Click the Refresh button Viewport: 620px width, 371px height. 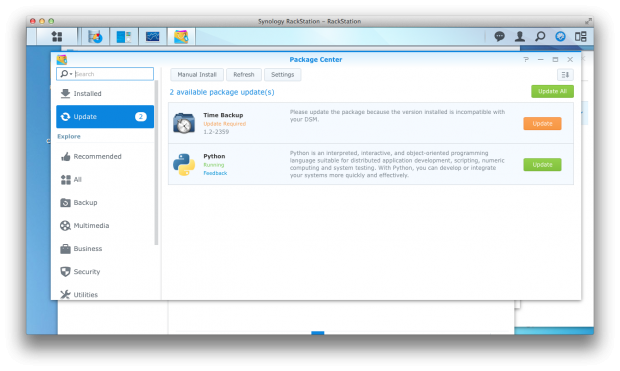click(x=244, y=75)
